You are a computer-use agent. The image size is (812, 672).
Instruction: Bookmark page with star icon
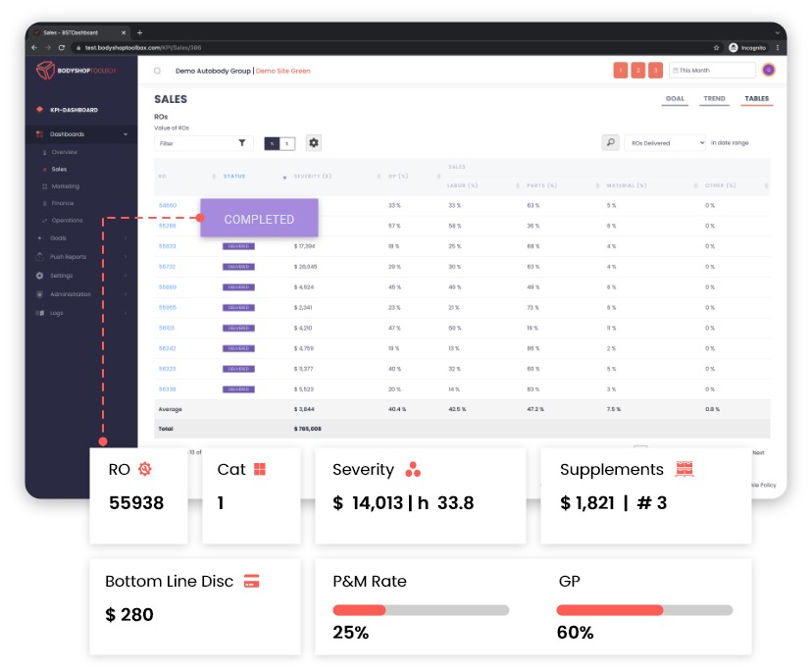click(x=716, y=47)
